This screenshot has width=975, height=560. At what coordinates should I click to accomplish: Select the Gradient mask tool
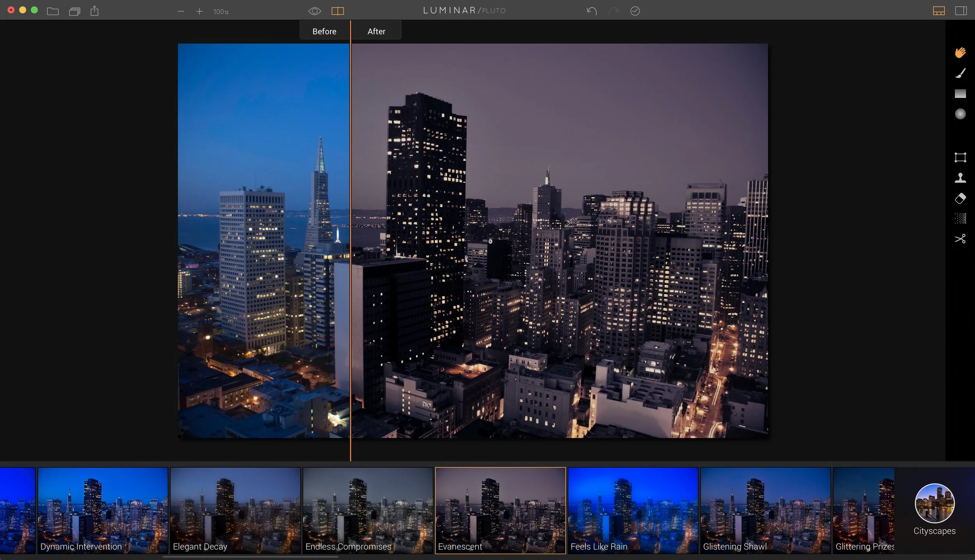click(960, 94)
